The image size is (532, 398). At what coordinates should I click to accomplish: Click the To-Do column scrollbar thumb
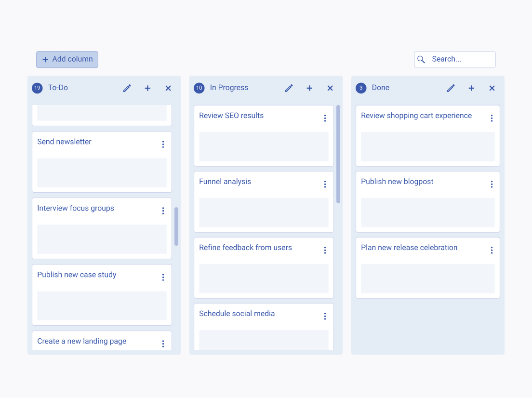click(x=176, y=226)
